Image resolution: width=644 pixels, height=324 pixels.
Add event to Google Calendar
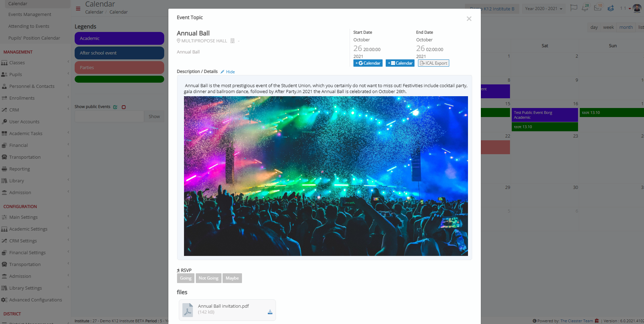coord(368,63)
